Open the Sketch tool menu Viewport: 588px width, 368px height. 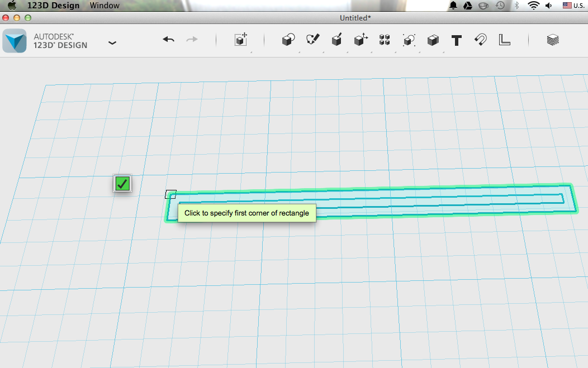point(312,39)
